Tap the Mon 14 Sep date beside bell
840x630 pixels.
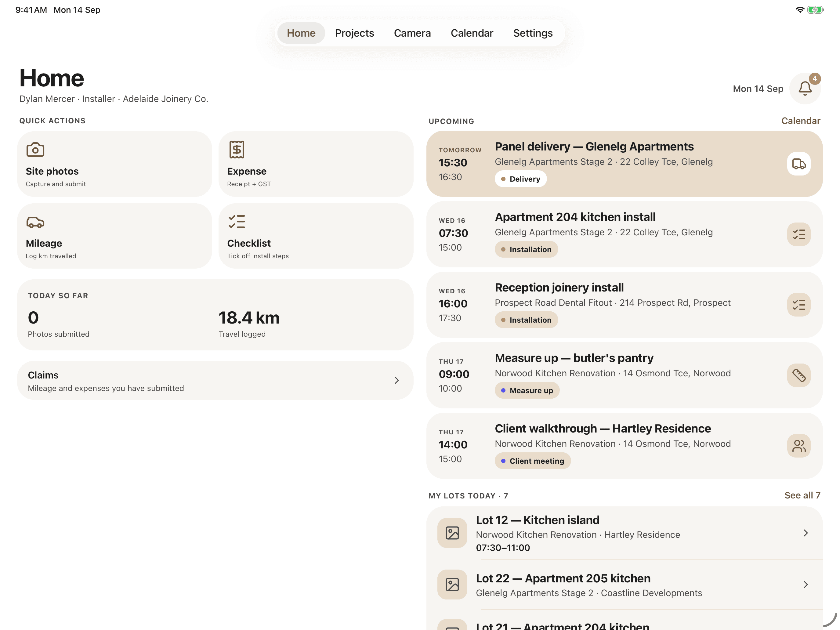(x=758, y=89)
